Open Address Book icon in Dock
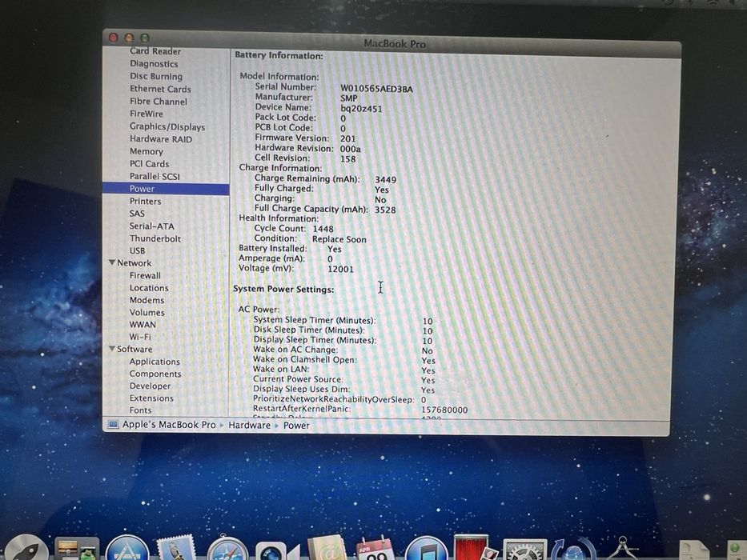 pyautogui.click(x=327, y=549)
